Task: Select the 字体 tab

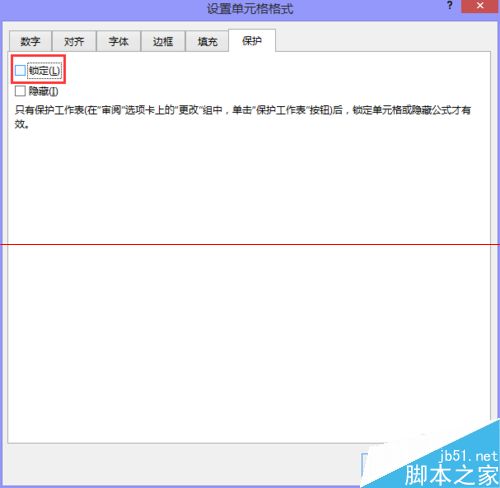Action: [119, 41]
